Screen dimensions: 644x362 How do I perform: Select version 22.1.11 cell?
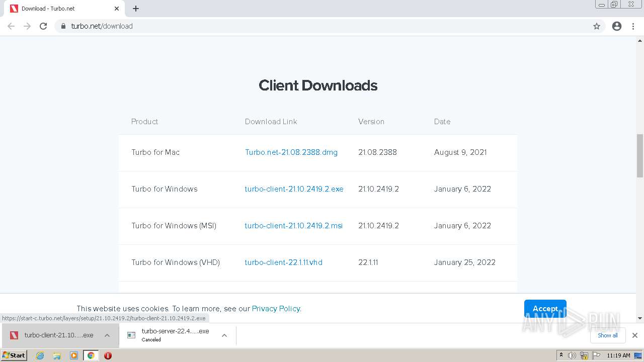click(368, 262)
